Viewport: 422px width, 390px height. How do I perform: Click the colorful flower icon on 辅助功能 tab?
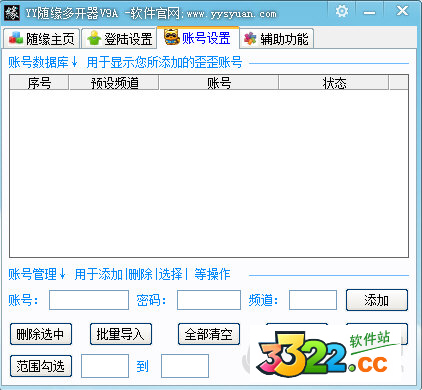click(x=250, y=39)
